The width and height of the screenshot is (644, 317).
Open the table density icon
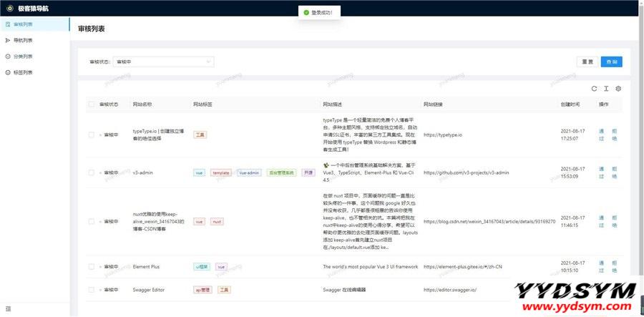[606, 89]
